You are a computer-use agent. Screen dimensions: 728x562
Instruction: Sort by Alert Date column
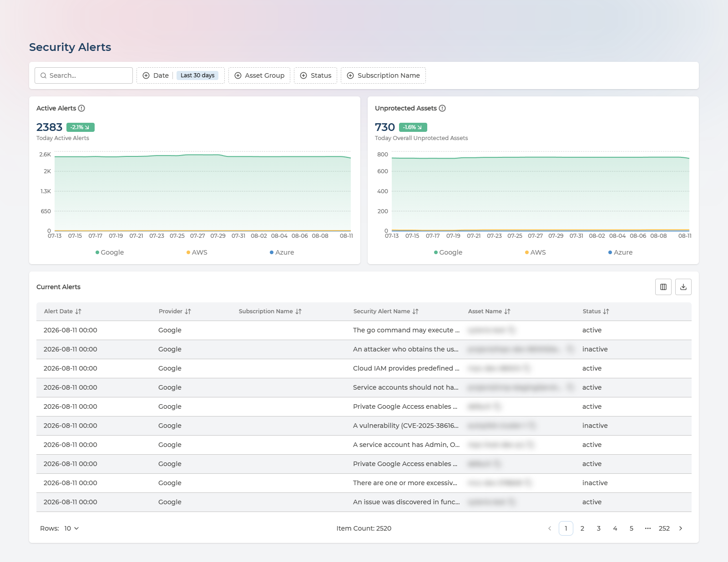coord(63,311)
